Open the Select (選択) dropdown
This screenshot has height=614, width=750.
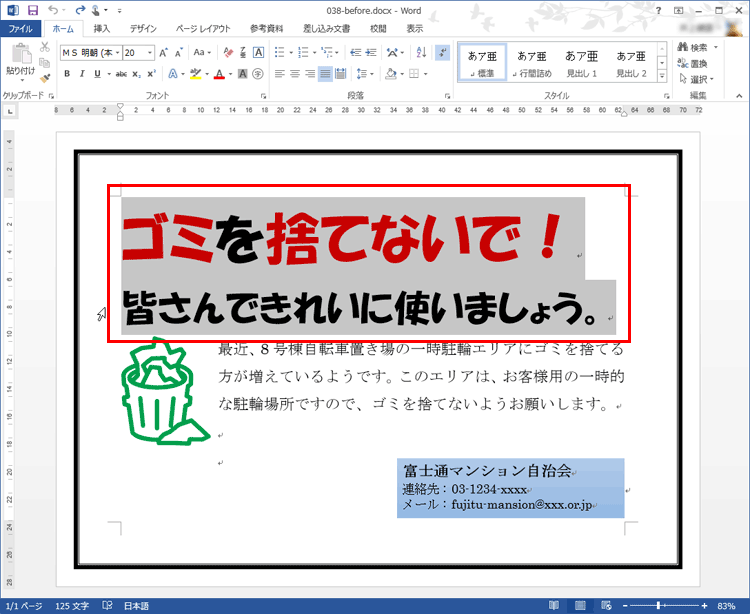[x=697, y=79]
